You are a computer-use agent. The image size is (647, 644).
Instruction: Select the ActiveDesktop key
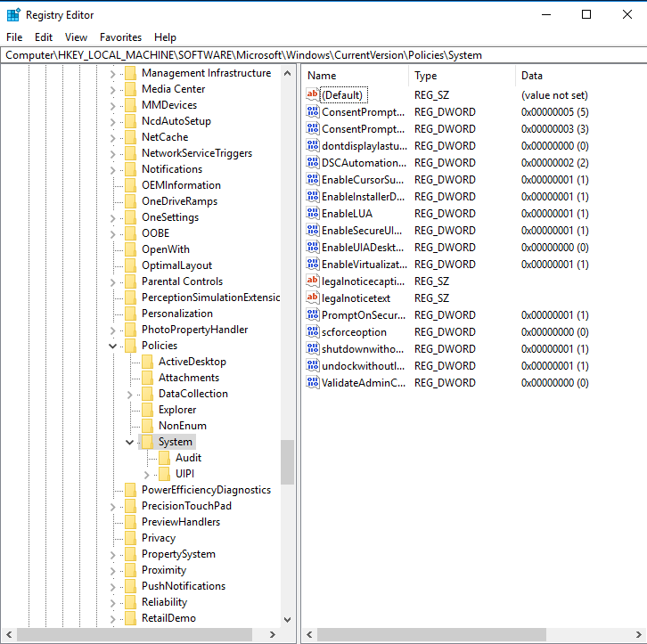pos(192,362)
